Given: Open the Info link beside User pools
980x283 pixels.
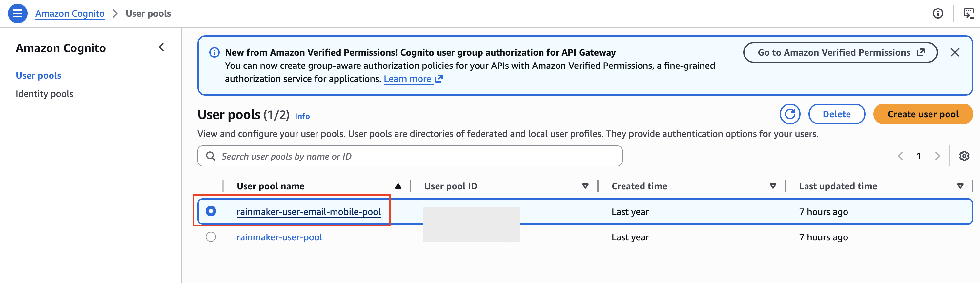Looking at the screenshot, I should point(302,116).
